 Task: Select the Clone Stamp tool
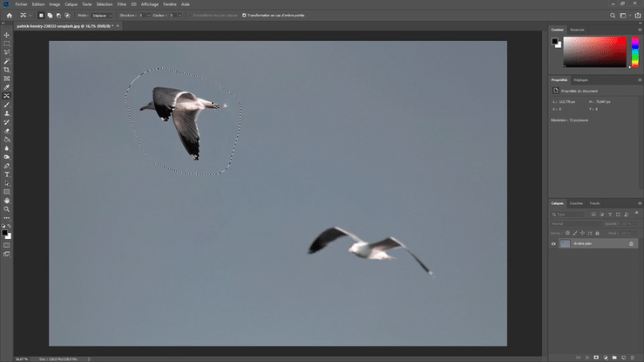coord(7,113)
